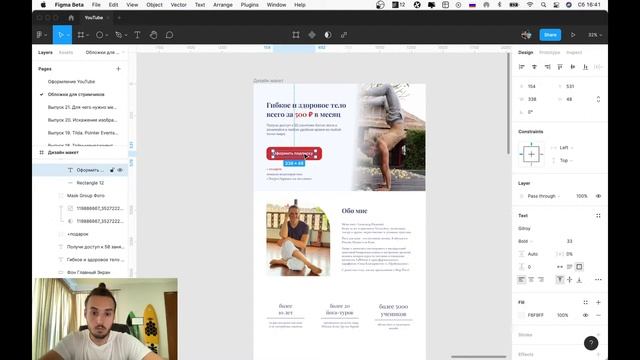Toggle lock on the Оформить layer
Image resolution: width=640 pixels, height=360 pixels.
pos(112,170)
